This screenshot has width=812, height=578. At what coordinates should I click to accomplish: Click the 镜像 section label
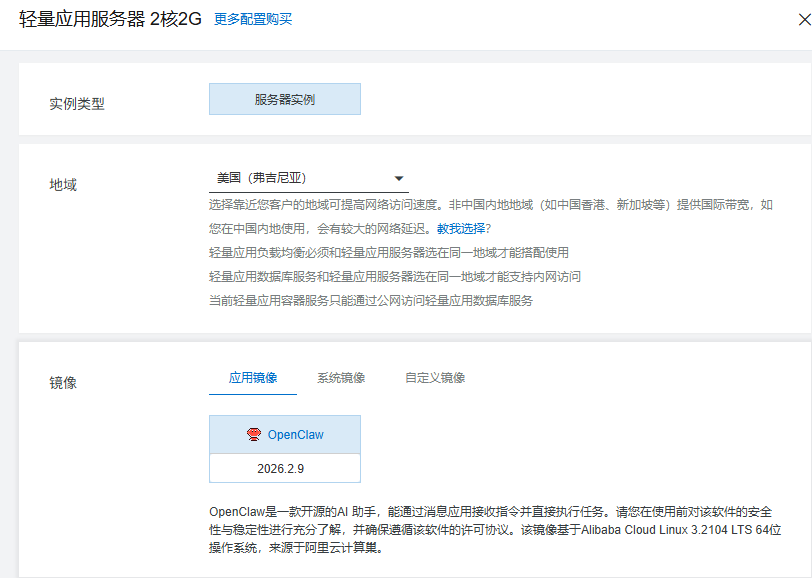tap(63, 382)
